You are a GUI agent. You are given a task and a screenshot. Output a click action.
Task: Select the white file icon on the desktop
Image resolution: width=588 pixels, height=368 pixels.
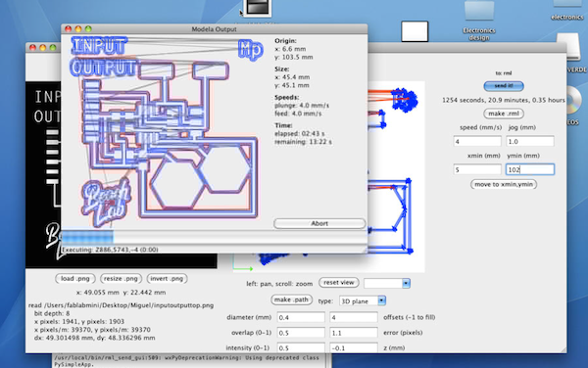tap(415, 31)
